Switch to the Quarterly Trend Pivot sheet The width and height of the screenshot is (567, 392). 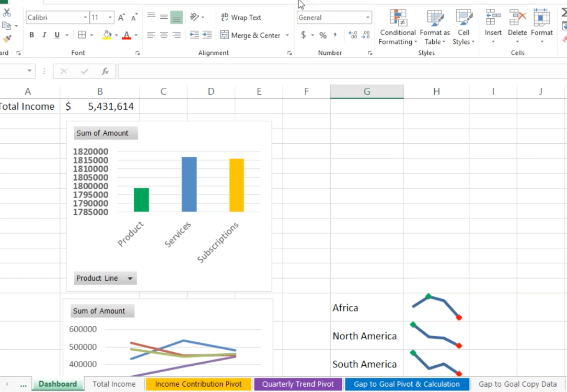298,384
